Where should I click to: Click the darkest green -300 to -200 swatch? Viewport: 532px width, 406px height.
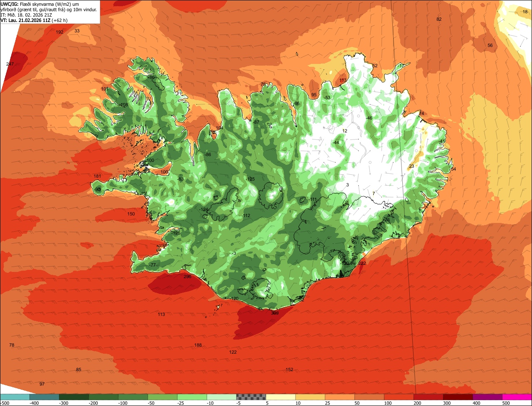click(x=74, y=397)
